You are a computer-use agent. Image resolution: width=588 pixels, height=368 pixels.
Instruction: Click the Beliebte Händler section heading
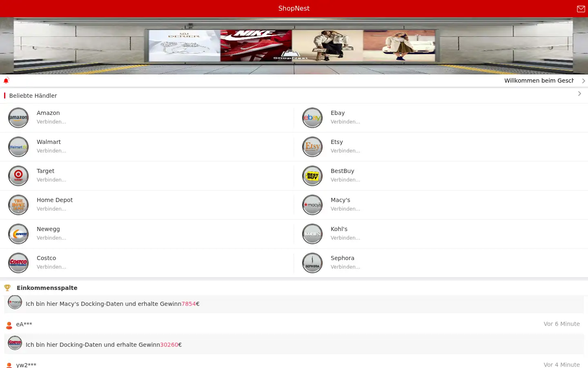(33, 96)
